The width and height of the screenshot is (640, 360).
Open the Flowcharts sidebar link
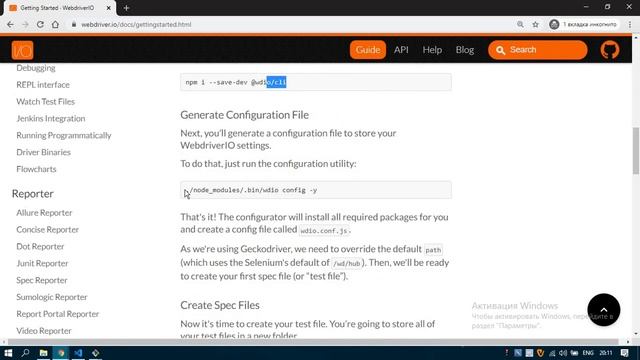point(36,169)
